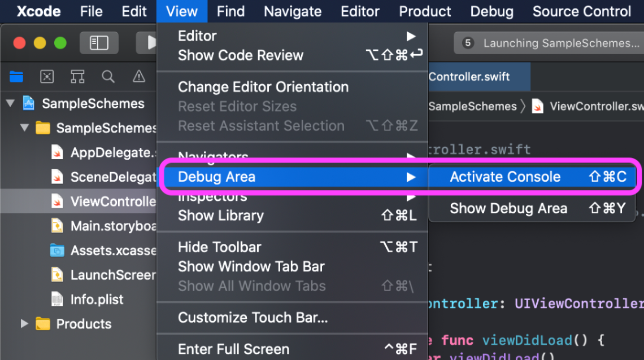Open the Editor submenu in View menu

tap(293, 36)
